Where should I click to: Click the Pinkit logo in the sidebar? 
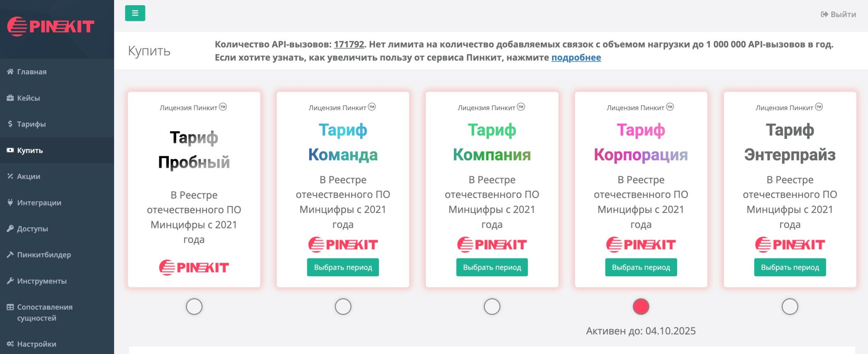click(x=51, y=26)
